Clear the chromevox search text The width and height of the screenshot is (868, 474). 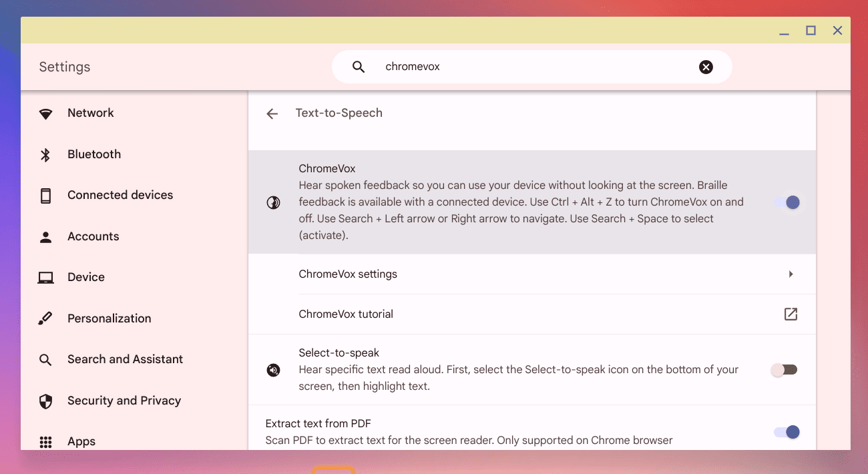click(x=706, y=67)
